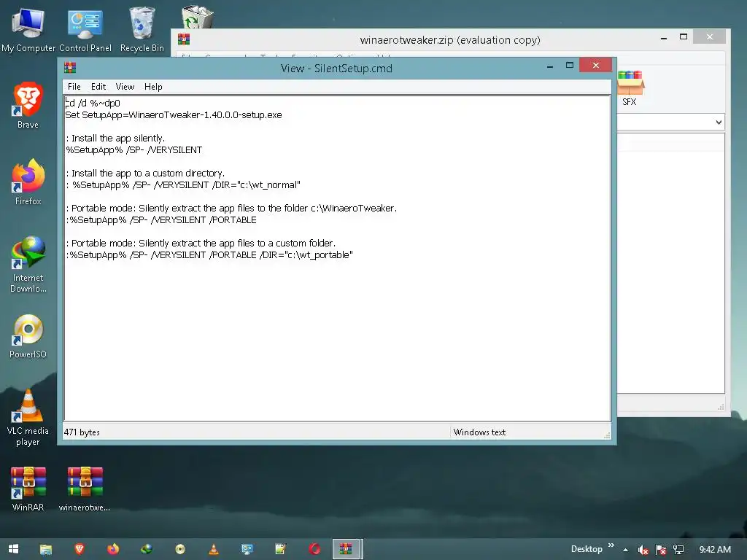The height and width of the screenshot is (560, 747).
Task: Expand the Desktop toolbar chevron
Action: 611,545
